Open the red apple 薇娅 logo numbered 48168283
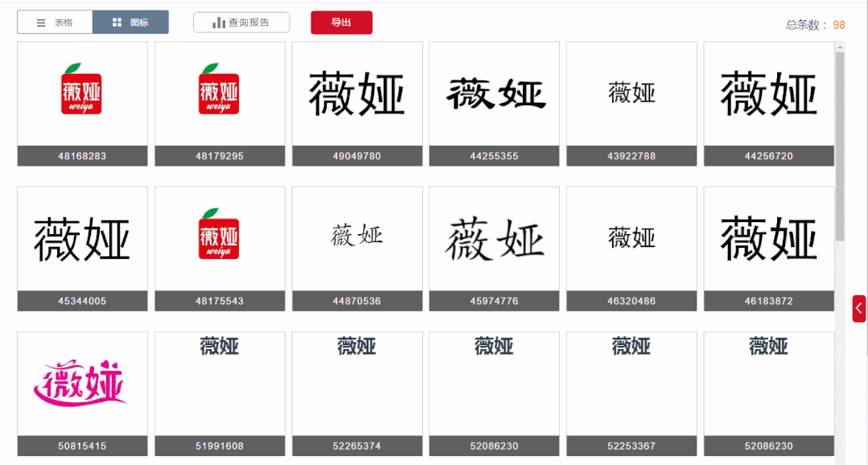 coord(81,93)
